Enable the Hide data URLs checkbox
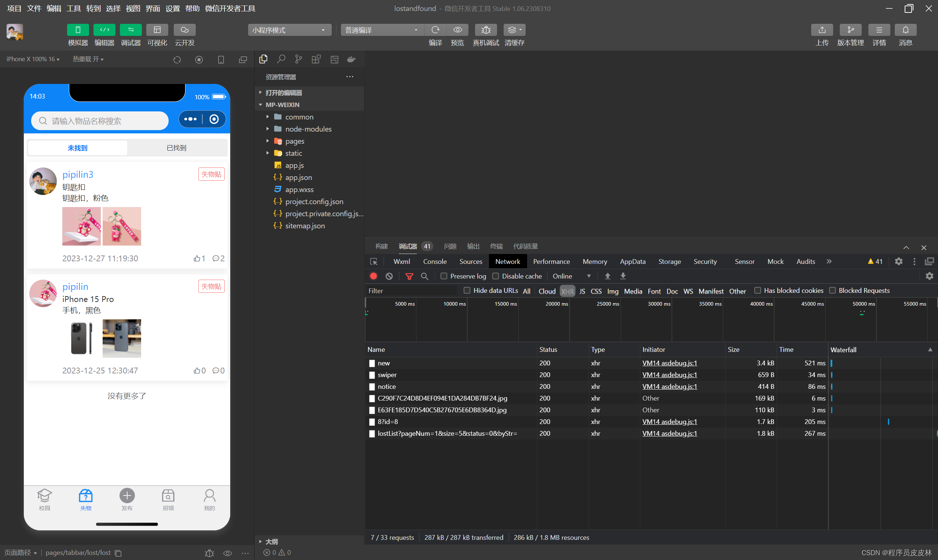 (x=467, y=290)
